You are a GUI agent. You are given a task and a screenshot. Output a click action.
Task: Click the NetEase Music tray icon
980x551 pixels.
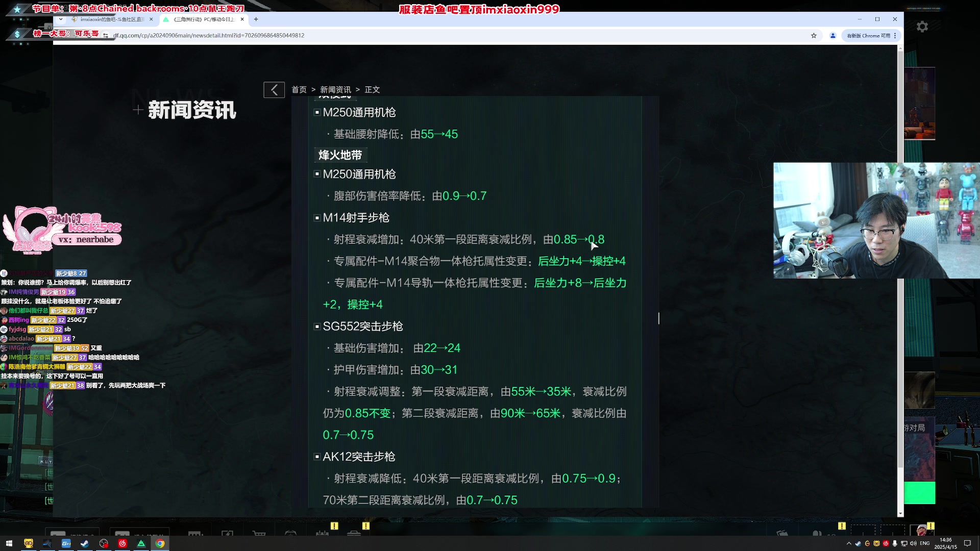[x=886, y=543]
